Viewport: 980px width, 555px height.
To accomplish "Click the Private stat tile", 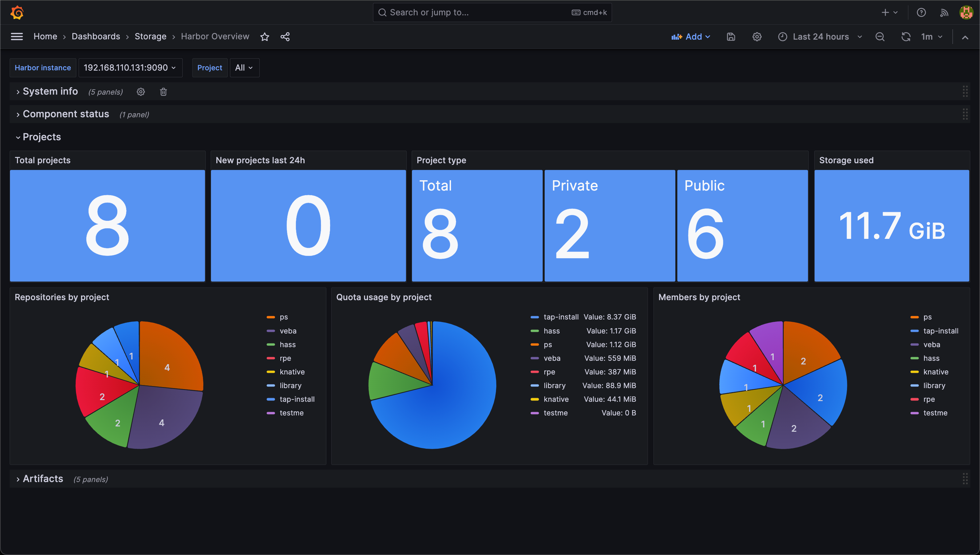I will point(609,226).
